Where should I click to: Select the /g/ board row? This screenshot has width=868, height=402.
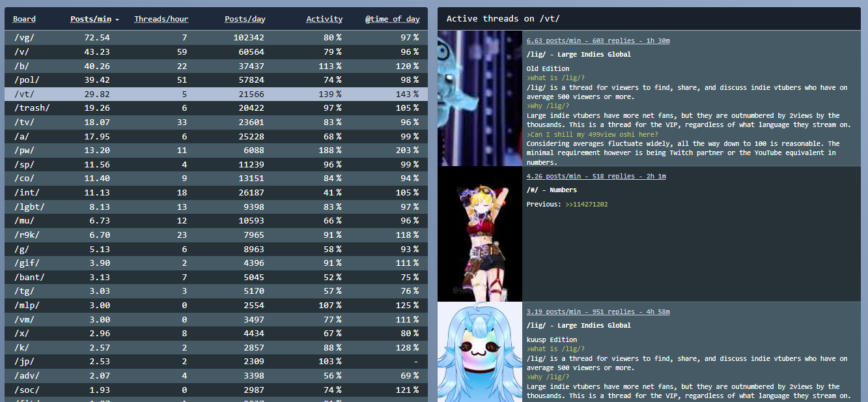[x=216, y=249]
